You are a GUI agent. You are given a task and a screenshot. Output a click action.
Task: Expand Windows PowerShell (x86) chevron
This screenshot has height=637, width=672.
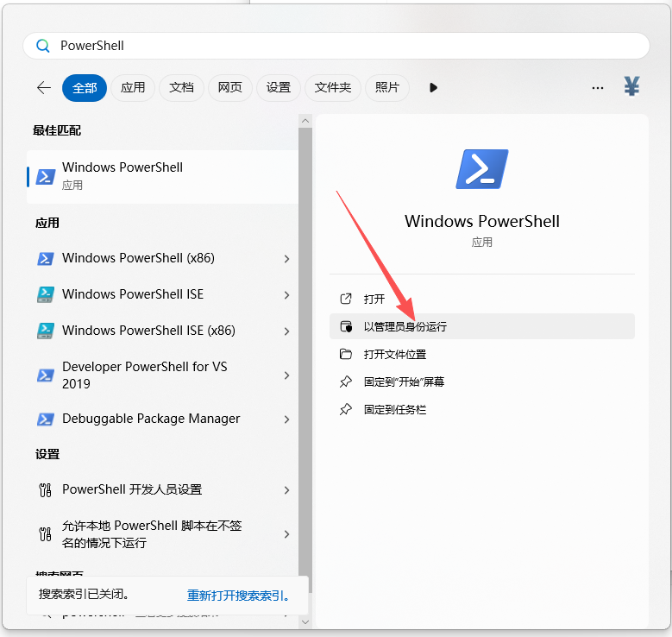point(286,259)
